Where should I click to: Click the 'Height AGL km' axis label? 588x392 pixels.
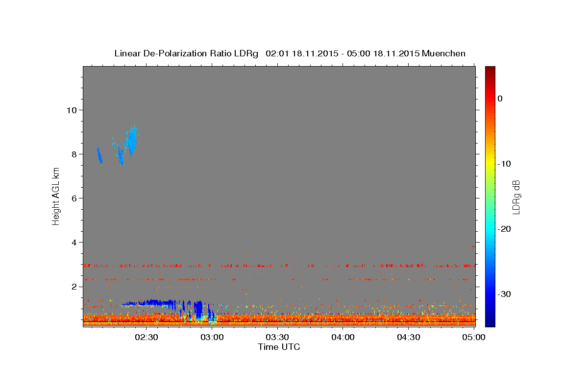pyautogui.click(x=56, y=196)
